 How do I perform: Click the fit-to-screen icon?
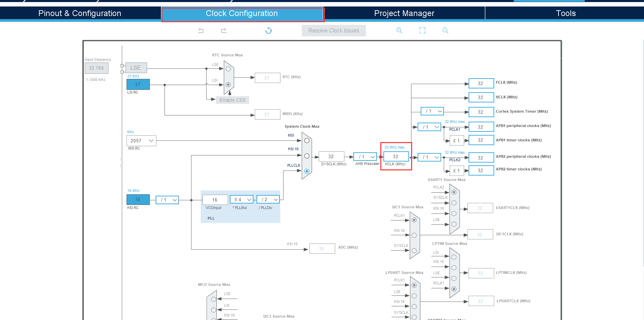point(422,30)
